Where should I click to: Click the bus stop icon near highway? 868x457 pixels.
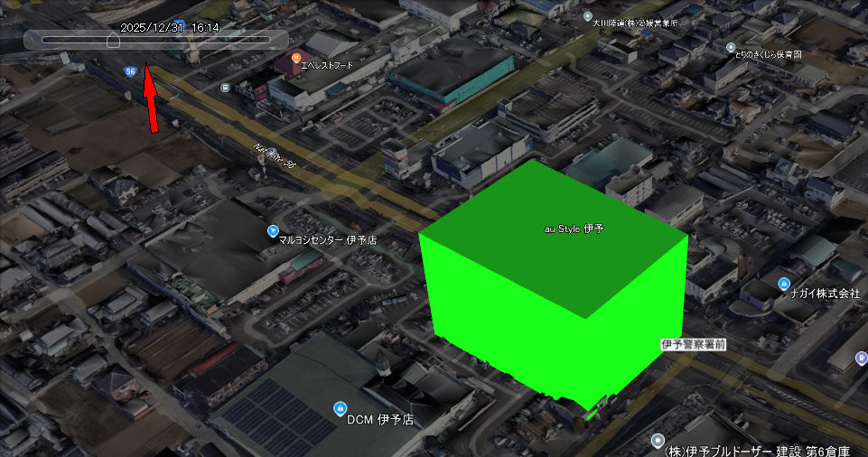click(225, 88)
